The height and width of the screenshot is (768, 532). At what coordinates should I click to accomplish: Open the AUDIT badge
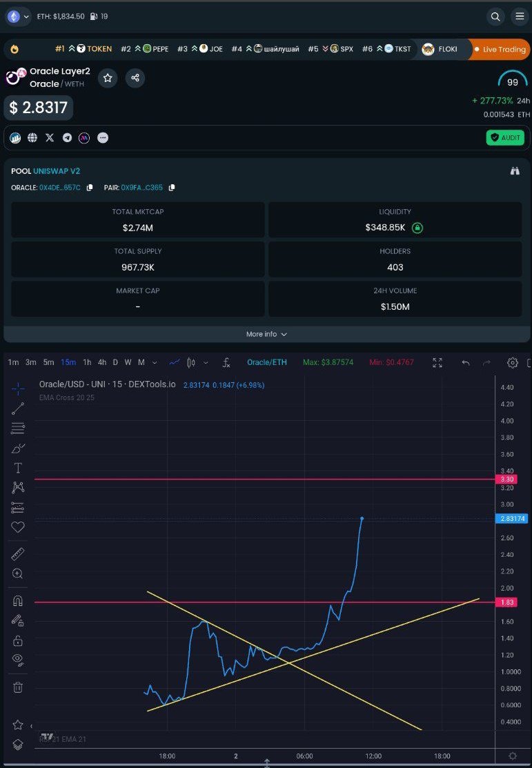505,137
